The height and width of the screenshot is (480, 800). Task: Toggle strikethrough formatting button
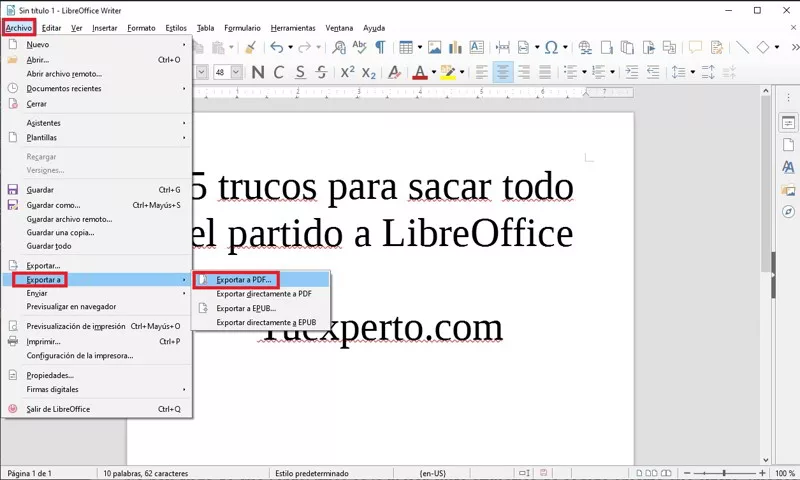click(321, 72)
